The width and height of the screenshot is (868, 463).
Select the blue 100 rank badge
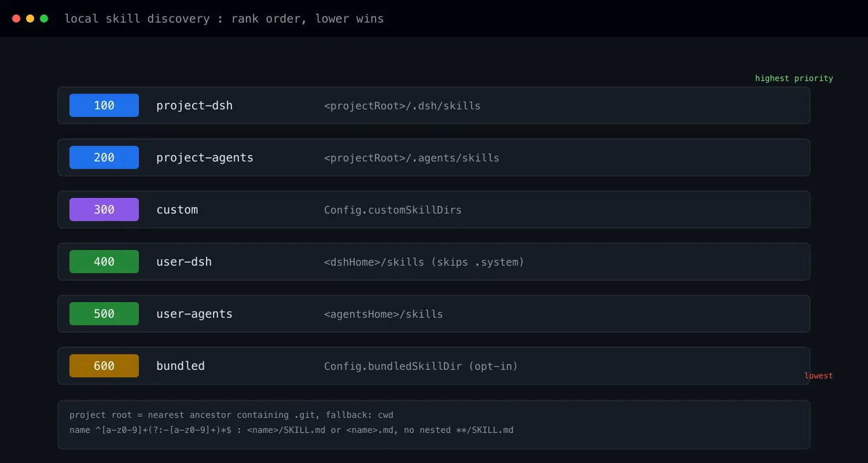(x=104, y=105)
